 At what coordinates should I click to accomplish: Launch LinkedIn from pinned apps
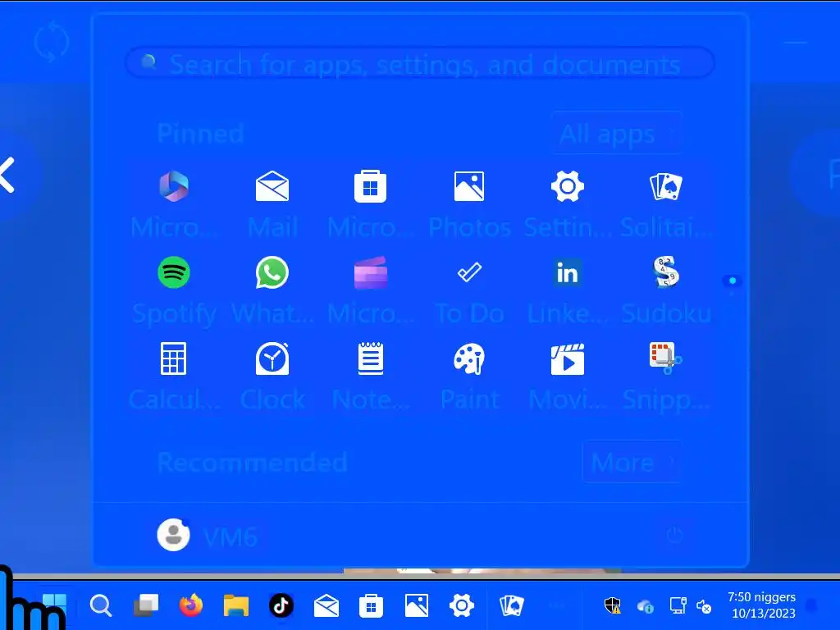[x=568, y=272]
